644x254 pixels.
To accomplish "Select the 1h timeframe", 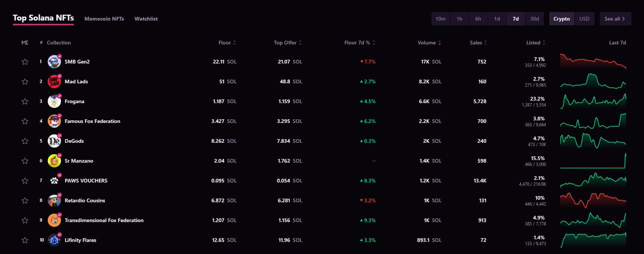I will point(459,19).
